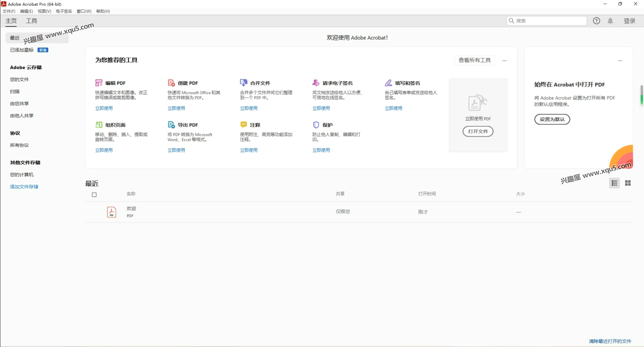Open the notifications bell icon

(610, 21)
